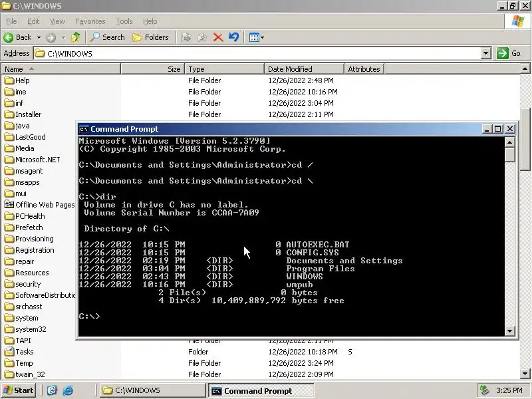Select the Help folder icon
Screen dimensions: 532x399
tap(9, 80)
